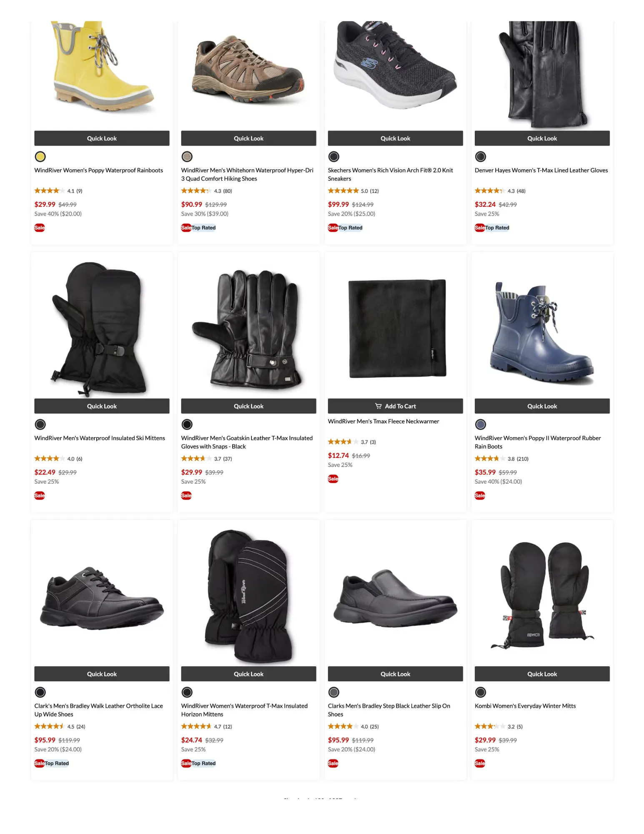Click the Sale badge under Poppy Rainboots
The height and width of the screenshot is (834, 644).
pyautogui.click(x=40, y=228)
